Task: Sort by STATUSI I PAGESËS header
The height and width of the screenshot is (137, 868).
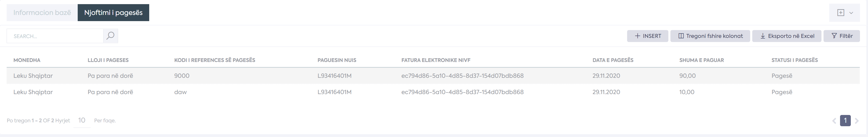Action: (795, 60)
